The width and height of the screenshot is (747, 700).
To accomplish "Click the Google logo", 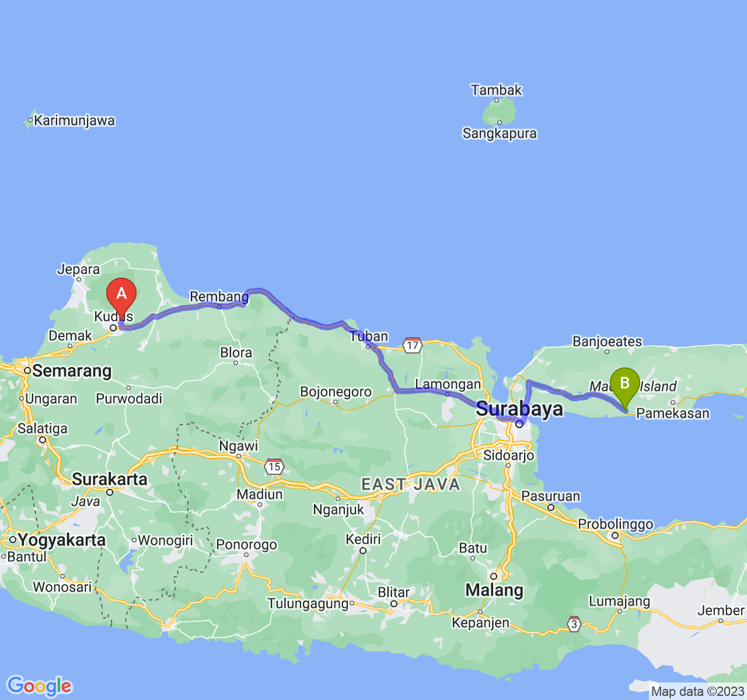I will point(39,686).
